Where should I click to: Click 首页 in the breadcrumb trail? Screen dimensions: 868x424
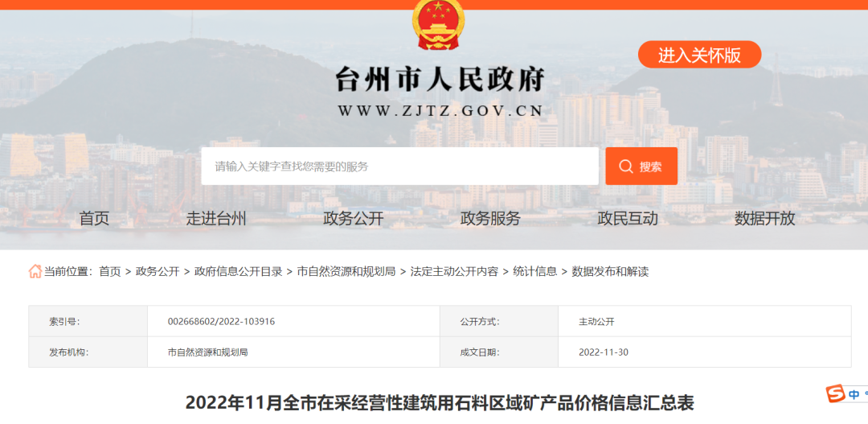pyautogui.click(x=110, y=271)
